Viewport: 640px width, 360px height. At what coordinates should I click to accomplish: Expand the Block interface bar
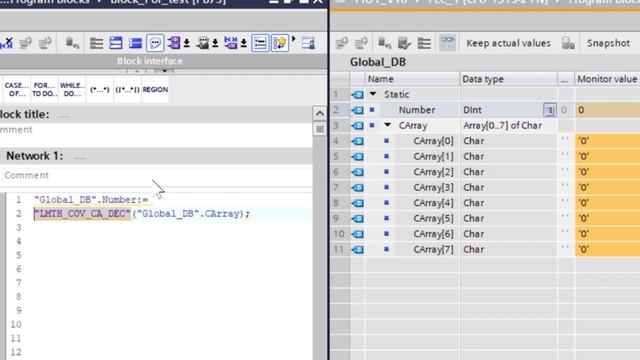[150, 61]
